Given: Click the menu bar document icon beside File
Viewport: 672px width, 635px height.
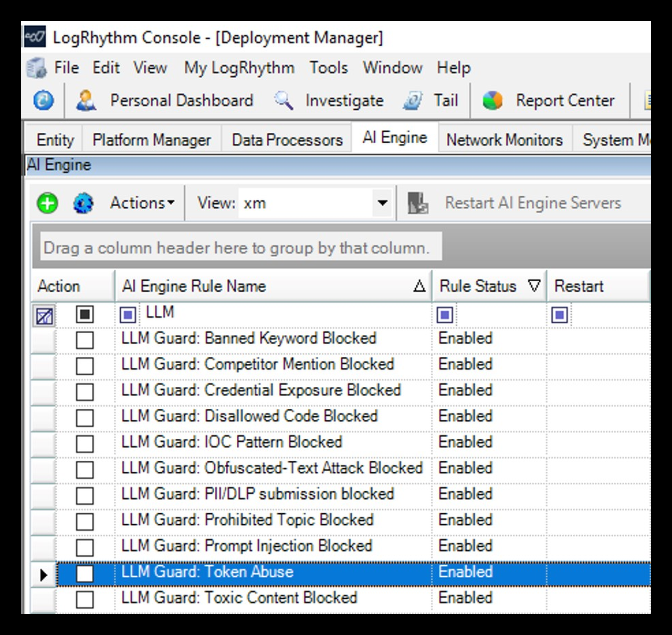Looking at the screenshot, I should click(36, 68).
